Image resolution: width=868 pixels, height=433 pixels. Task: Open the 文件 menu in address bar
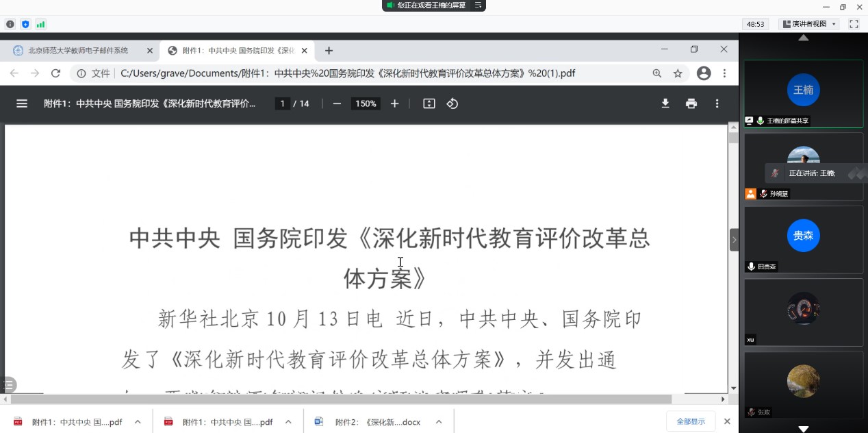click(x=101, y=73)
